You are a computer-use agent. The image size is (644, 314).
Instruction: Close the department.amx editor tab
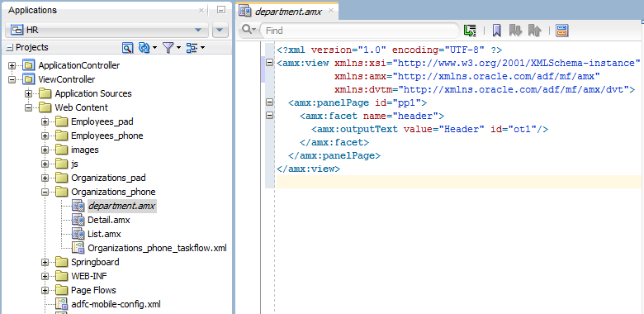click(331, 10)
